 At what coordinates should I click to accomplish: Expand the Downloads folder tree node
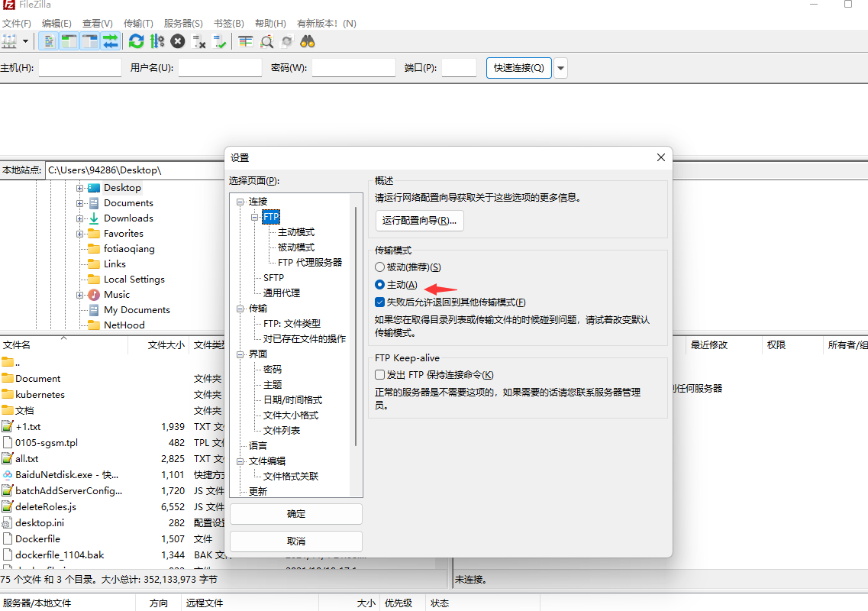(x=79, y=218)
